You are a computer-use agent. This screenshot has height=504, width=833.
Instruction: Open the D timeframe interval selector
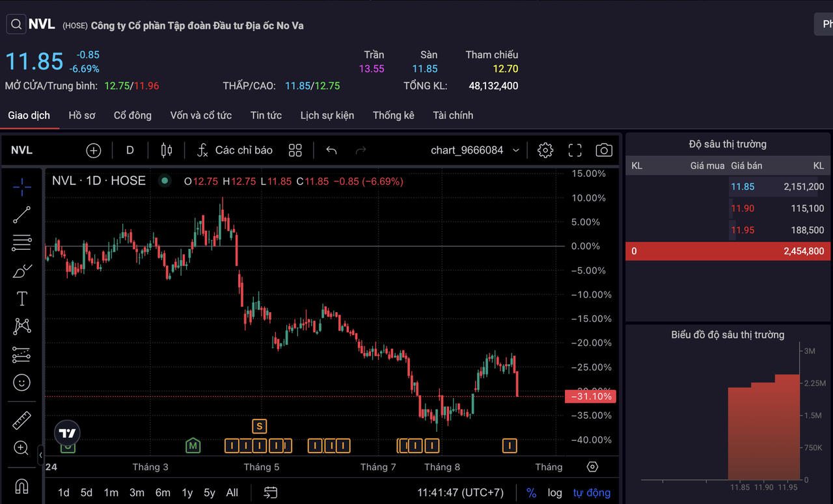130,150
